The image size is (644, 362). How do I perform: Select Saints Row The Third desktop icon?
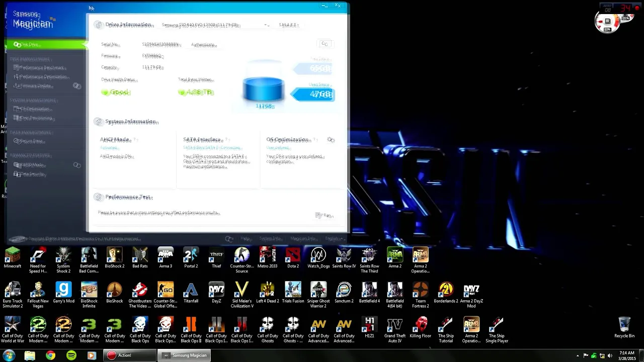coord(369,260)
